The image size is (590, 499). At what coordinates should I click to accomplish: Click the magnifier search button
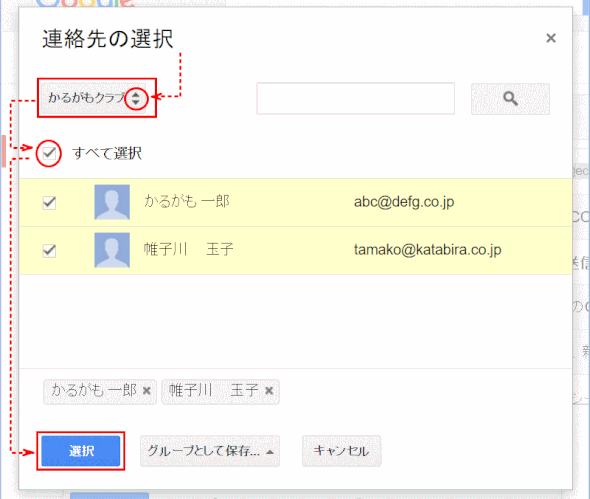[x=510, y=99]
